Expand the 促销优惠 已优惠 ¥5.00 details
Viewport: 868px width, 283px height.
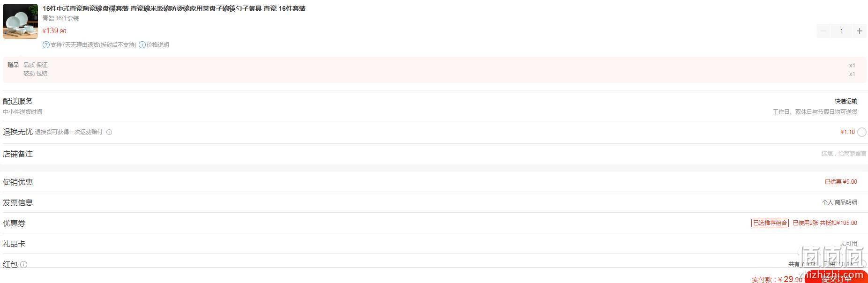[841, 182]
